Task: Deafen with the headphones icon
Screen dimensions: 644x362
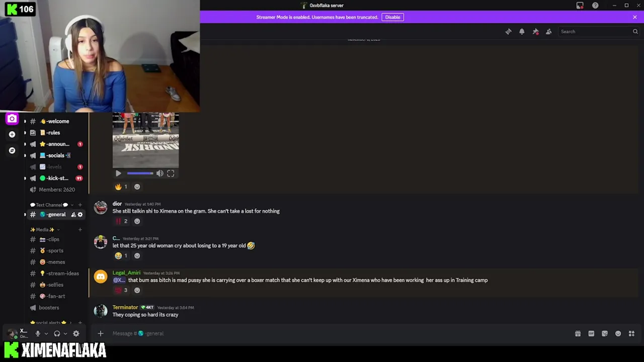Action: coord(57,333)
